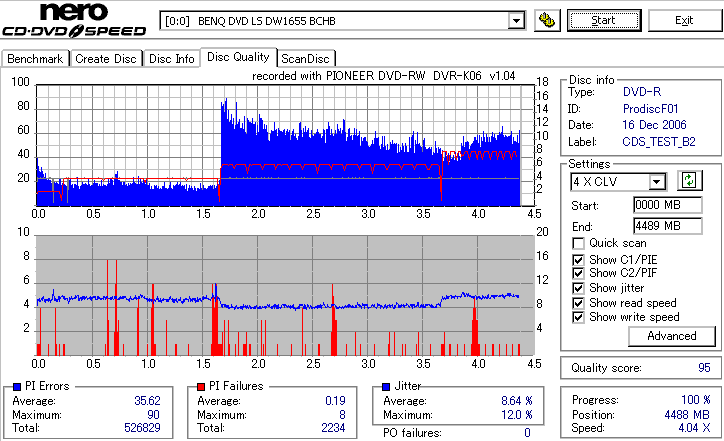Click the End position field 4489 MB
This screenshot has height=441, width=724.
[x=668, y=226]
